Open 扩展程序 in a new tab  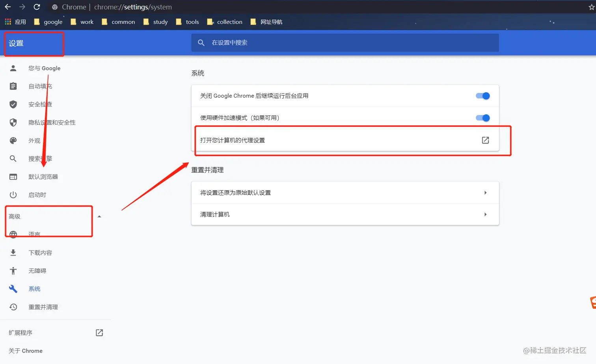[99, 332]
